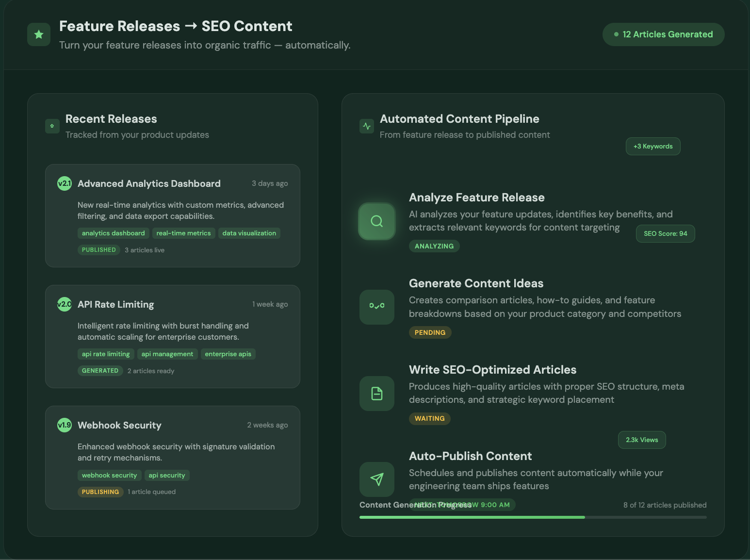The height and width of the screenshot is (560, 750).
Task: Click the v2.1 version badge
Action: (x=65, y=183)
